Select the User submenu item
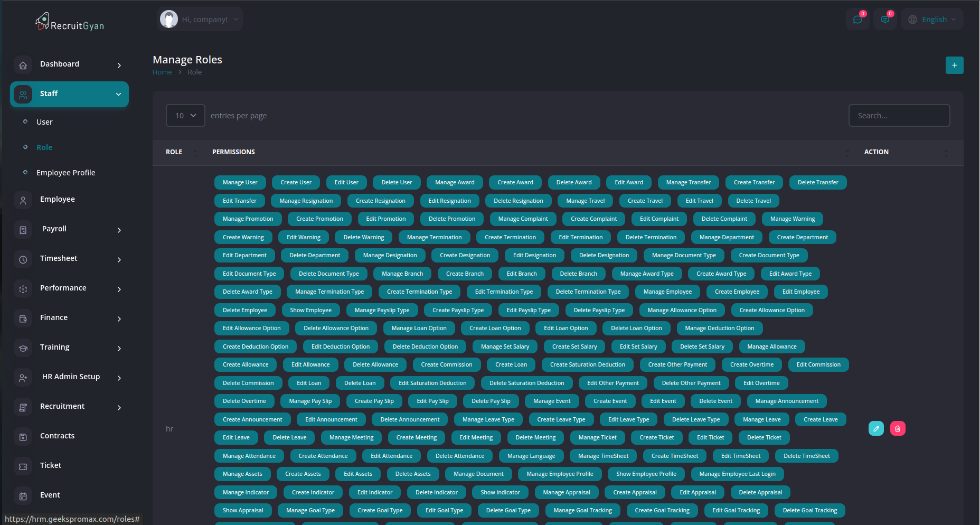 [x=44, y=122]
